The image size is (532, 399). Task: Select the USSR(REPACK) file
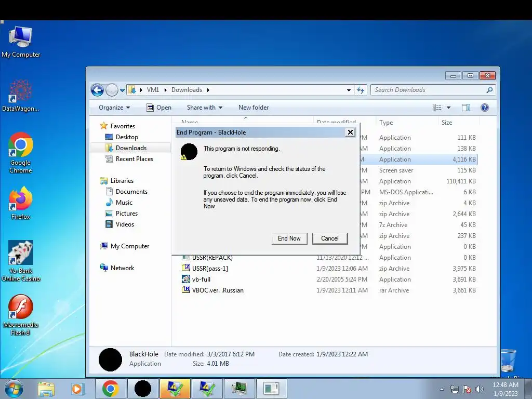coord(212,258)
